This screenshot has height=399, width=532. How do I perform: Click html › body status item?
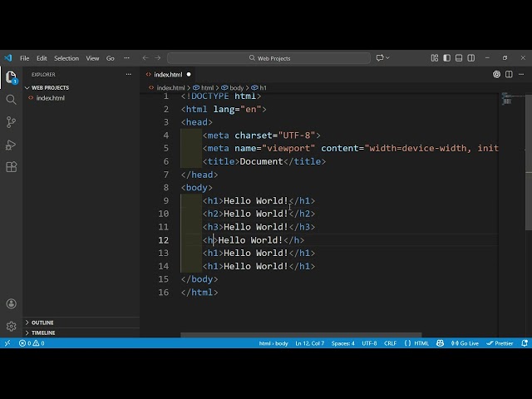[x=273, y=343]
